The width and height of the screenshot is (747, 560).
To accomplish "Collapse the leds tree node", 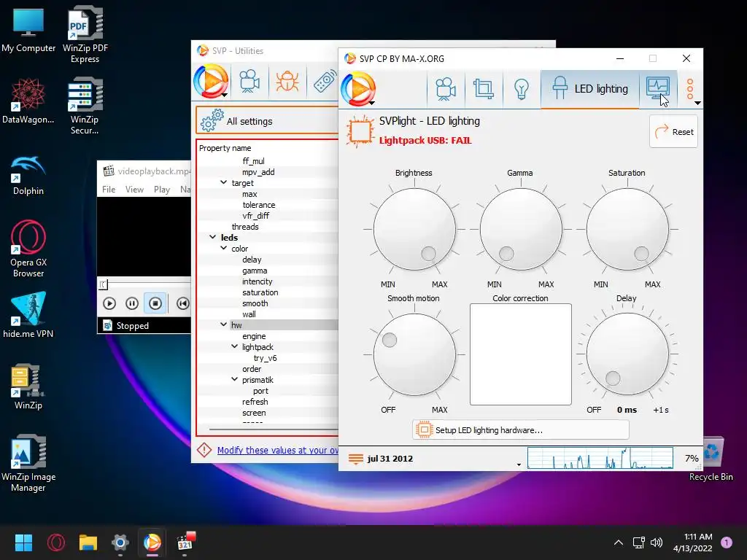I will [x=213, y=237].
